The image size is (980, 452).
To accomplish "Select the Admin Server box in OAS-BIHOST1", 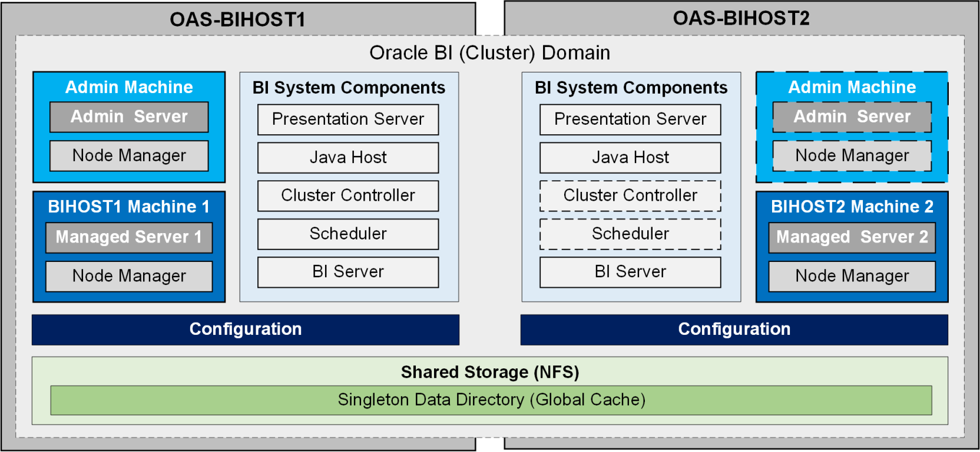I will point(129,117).
